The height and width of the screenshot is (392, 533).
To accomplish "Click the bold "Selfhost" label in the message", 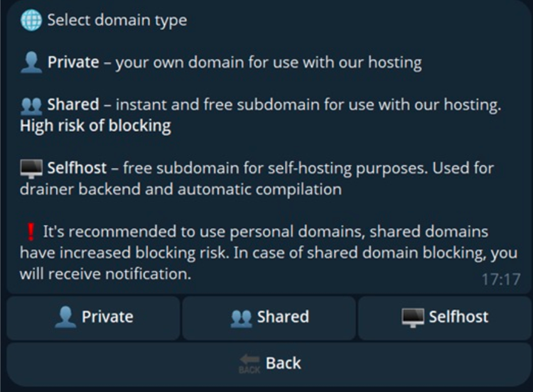I will click(x=77, y=169).
